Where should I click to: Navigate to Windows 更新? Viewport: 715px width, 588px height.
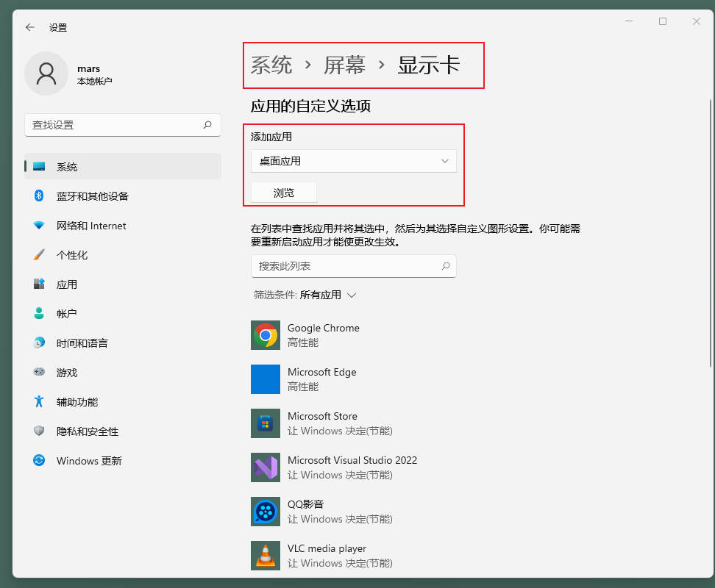tap(89, 461)
